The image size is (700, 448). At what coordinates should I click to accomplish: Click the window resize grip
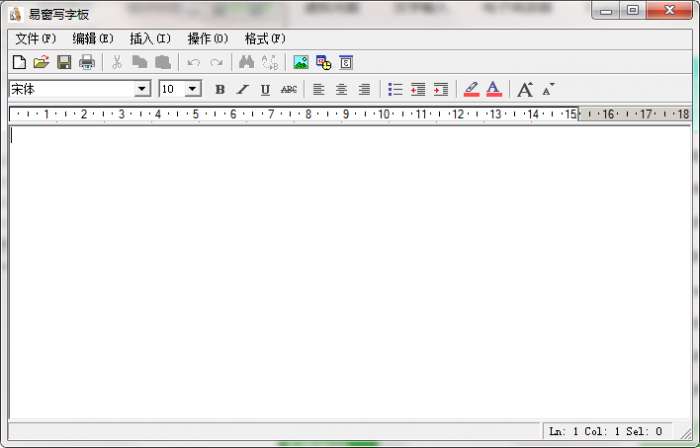pos(685,432)
